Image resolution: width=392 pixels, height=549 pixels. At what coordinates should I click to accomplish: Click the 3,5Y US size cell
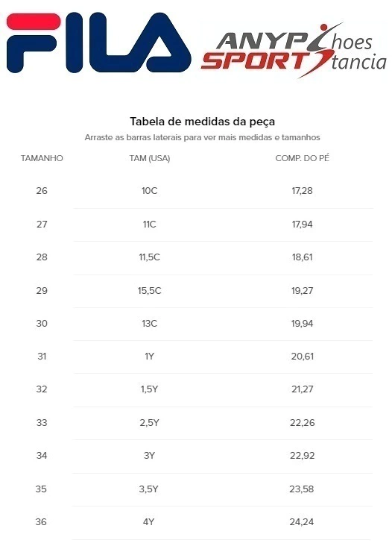pos(148,489)
